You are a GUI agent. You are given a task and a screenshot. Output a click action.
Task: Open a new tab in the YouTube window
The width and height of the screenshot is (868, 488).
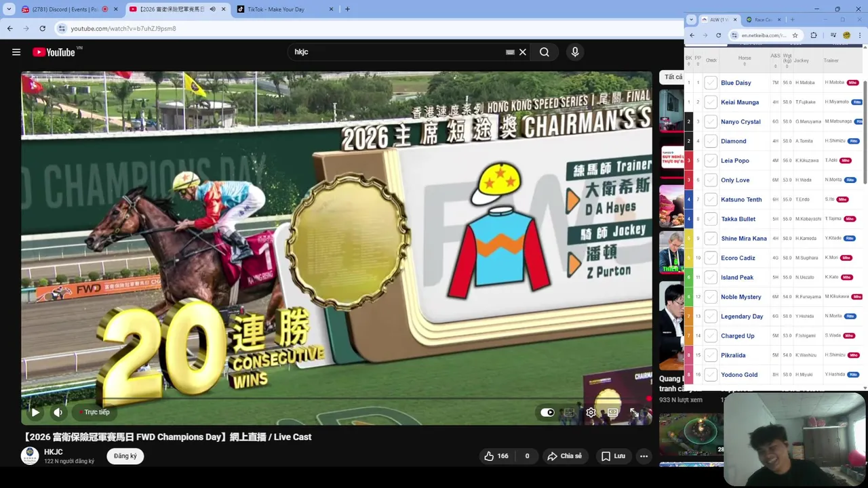(x=347, y=9)
